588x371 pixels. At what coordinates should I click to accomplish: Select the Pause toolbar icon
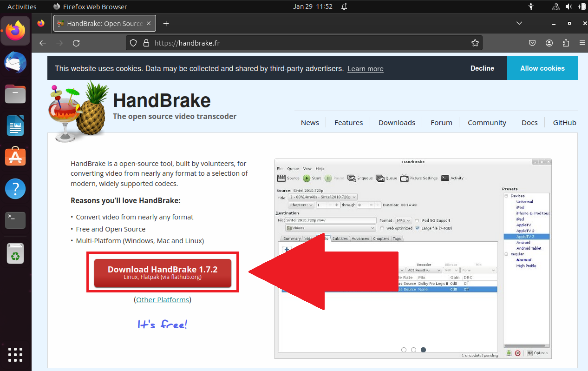click(x=328, y=178)
